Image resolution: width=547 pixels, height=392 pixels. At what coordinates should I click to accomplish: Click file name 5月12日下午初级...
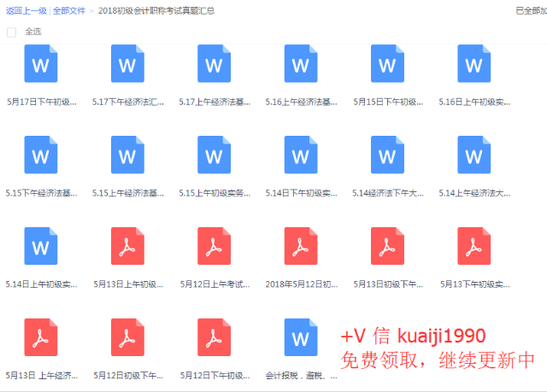click(x=215, y=376)
